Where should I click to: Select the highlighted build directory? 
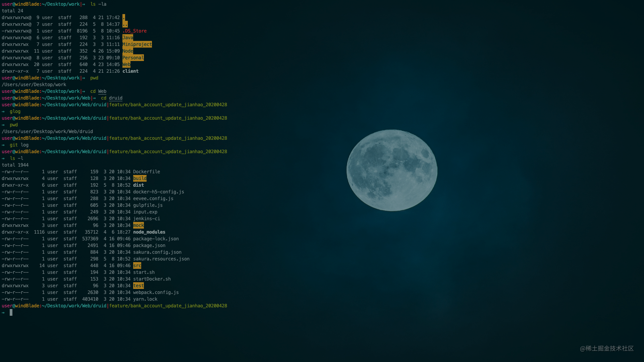click(x=140, y=178)
